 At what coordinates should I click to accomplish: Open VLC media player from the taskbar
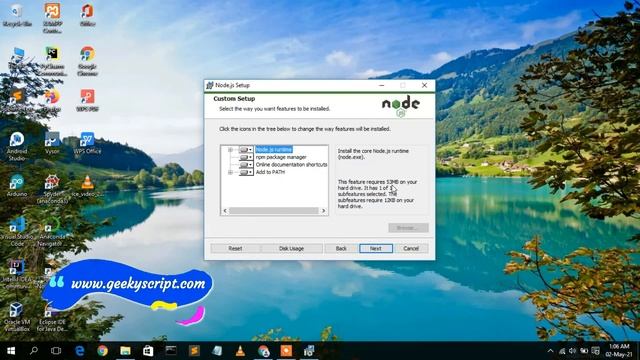click(240, 351)
